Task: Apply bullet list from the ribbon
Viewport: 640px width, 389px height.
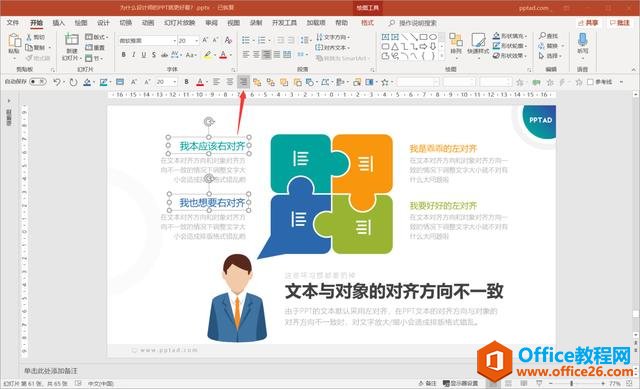Action: click(x=245, y=40)
